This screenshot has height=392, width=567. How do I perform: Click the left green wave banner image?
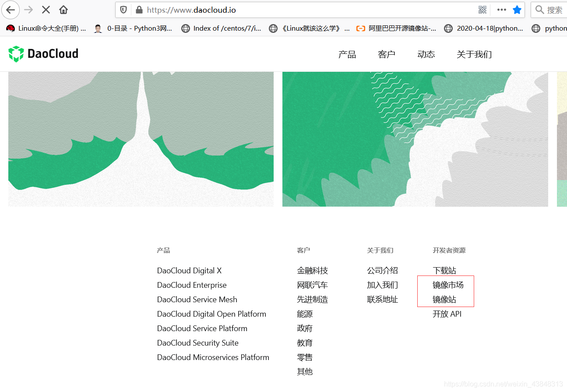[141, 139]
